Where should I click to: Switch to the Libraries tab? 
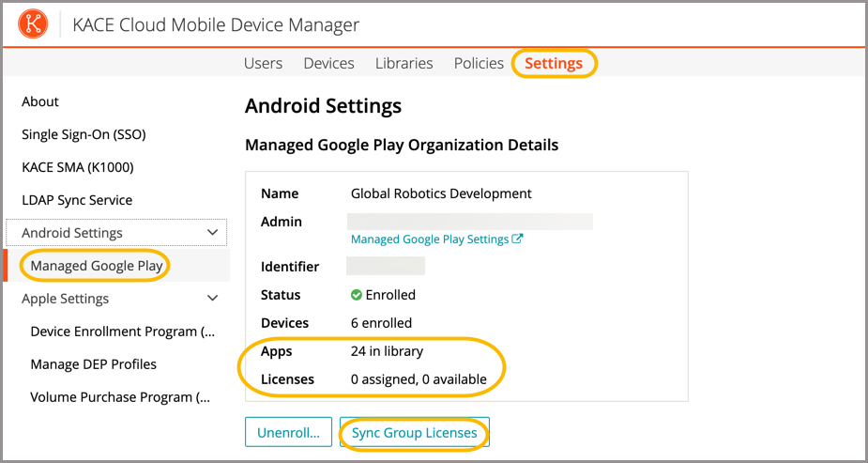coord(404,63)
